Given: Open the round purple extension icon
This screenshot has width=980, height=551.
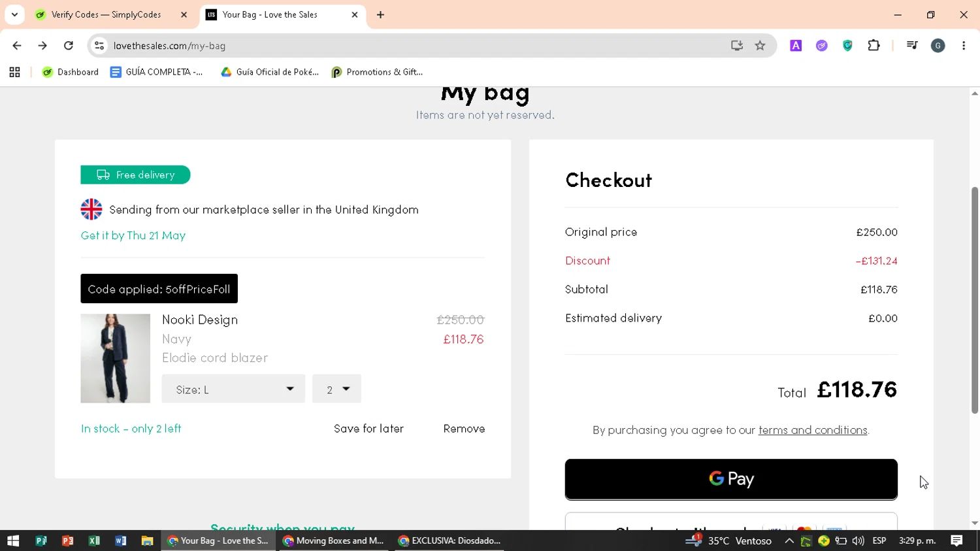Looking at the screenshot, I should pyautogui.click(x=822, y=46).
